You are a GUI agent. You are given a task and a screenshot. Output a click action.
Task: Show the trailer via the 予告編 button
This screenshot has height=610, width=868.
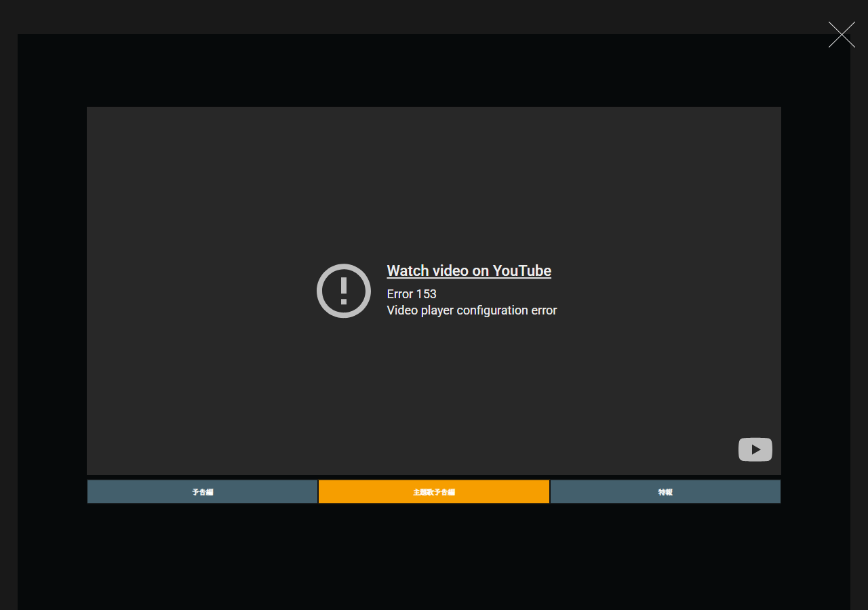pyautogui.click(x=202, y=491)
